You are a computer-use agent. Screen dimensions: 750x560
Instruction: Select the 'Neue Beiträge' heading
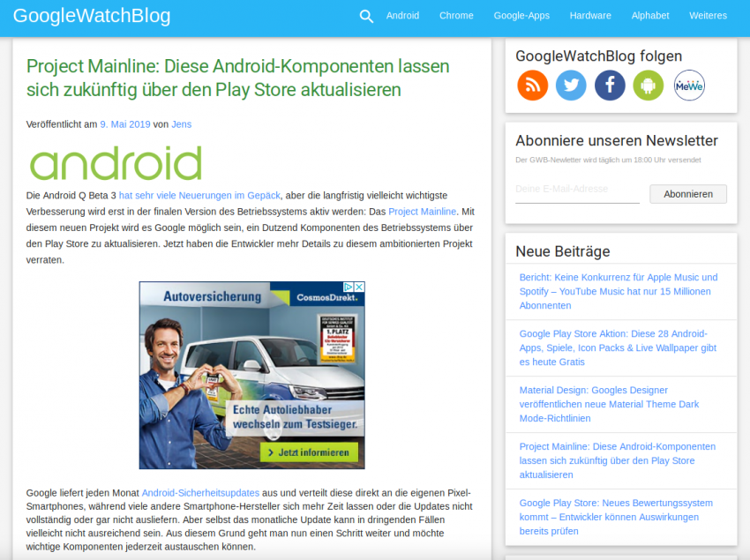(x=563, y=251)
